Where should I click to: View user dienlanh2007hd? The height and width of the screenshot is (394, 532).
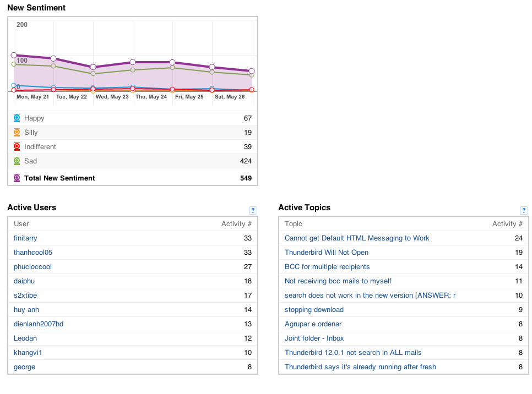[x=39, y=324]
